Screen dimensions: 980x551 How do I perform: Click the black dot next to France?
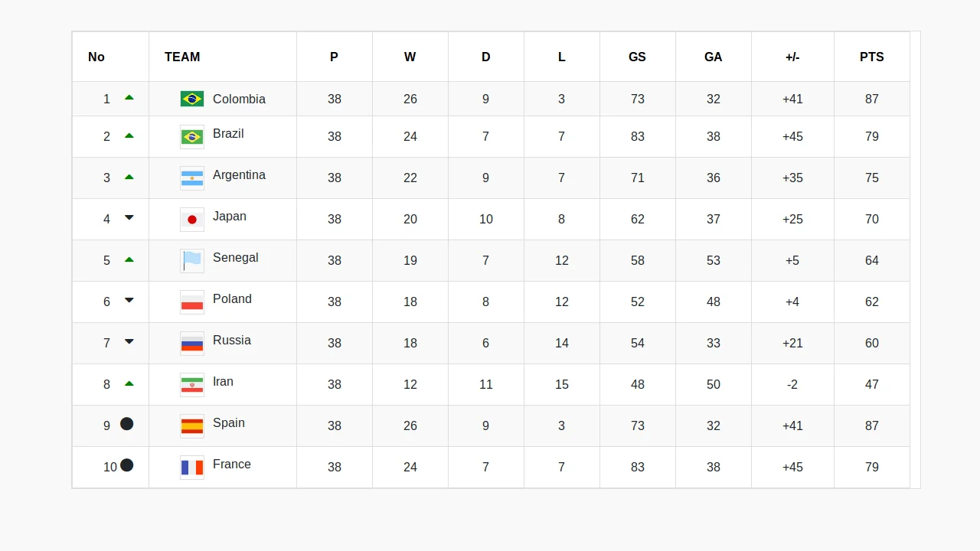tap(127, 465)
